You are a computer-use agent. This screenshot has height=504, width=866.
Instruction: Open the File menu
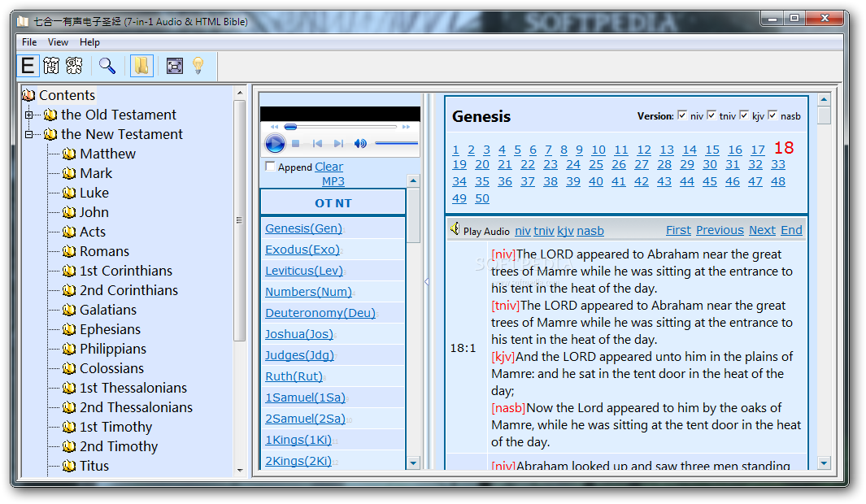(29, 42)
